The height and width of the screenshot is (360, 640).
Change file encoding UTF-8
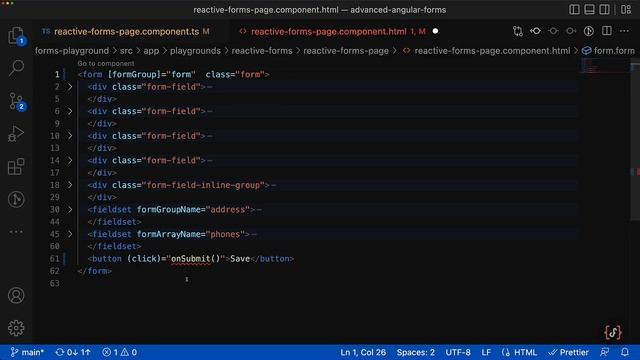[458, 352]
